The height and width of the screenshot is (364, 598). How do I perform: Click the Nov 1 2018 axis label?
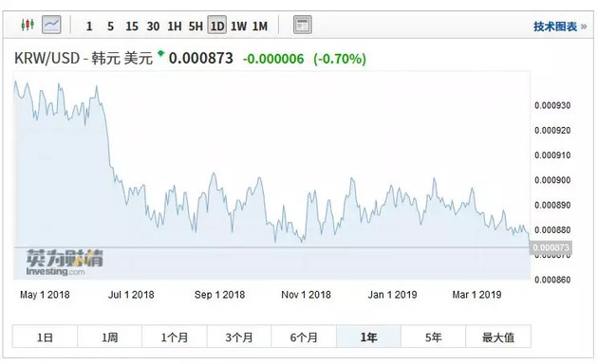pos(307,294)
